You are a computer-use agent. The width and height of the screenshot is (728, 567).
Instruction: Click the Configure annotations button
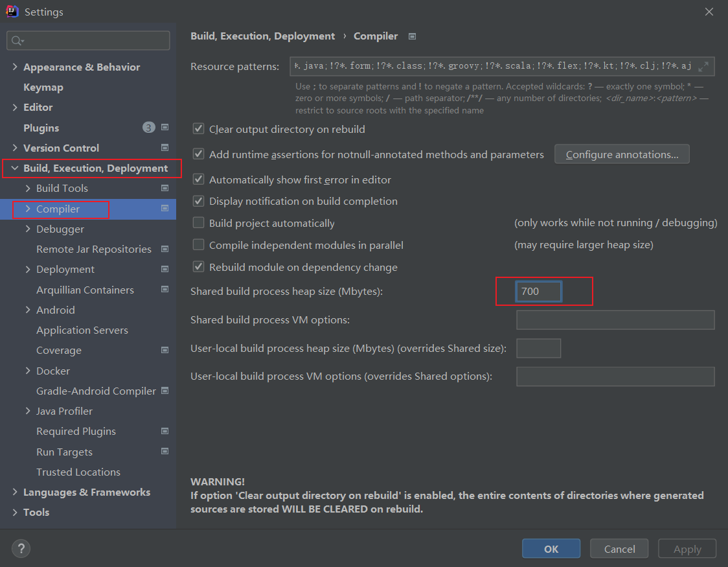[622, 154]
